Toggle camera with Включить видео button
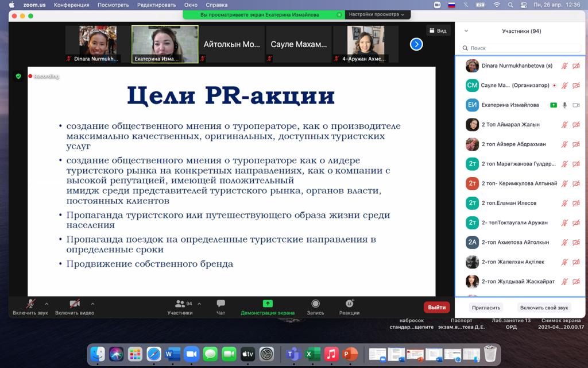This screenshot has width=588, height=368. 74,304
